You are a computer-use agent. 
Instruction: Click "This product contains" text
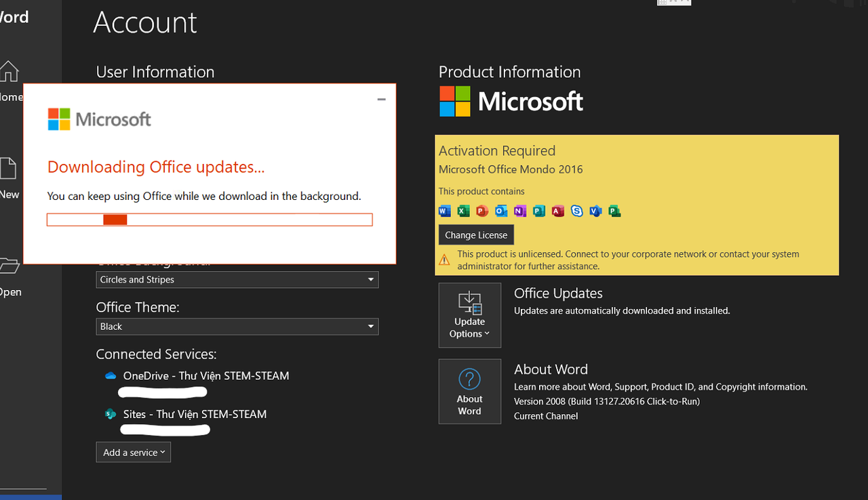(481, 191)
